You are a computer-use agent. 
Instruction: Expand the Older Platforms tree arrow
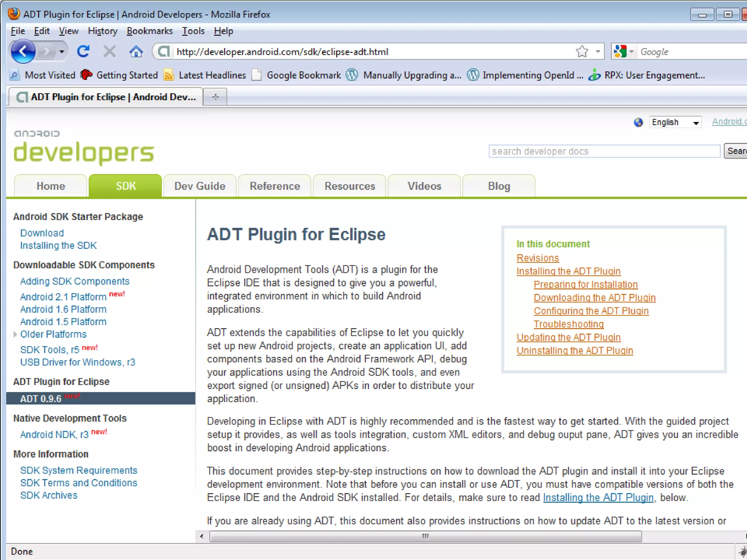tap(15, 334)
